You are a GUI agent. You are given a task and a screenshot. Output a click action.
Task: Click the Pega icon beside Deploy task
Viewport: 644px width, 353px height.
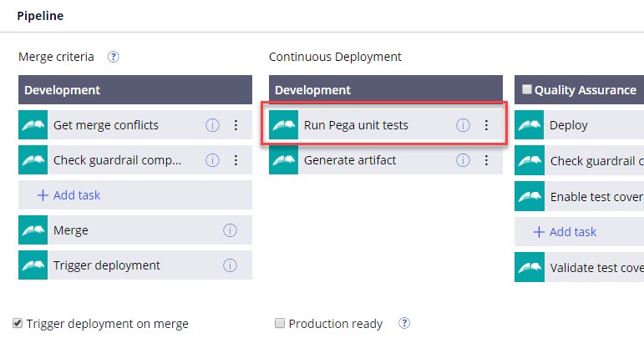coord(530,125)
